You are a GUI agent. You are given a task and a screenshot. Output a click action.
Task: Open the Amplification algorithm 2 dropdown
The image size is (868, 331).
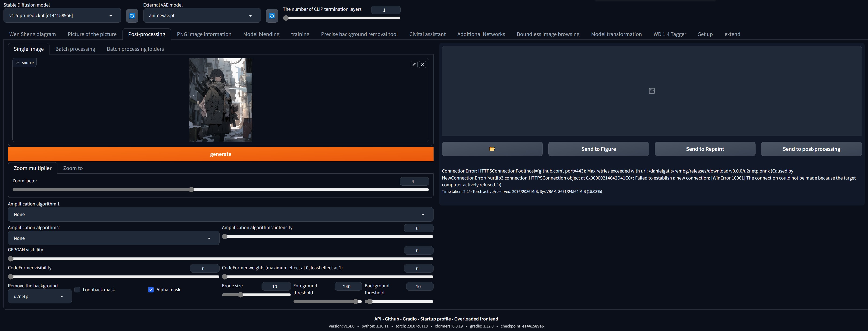[x=114, y=238]
